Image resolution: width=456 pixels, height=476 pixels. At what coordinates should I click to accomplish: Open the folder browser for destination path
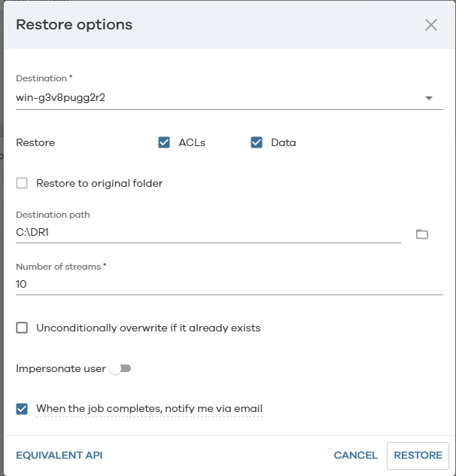pyautogui.click(x=422, y=234)
